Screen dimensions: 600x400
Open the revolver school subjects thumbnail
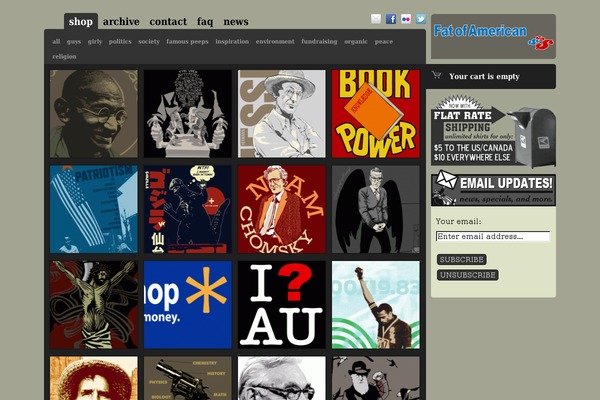tap(188, 379)
